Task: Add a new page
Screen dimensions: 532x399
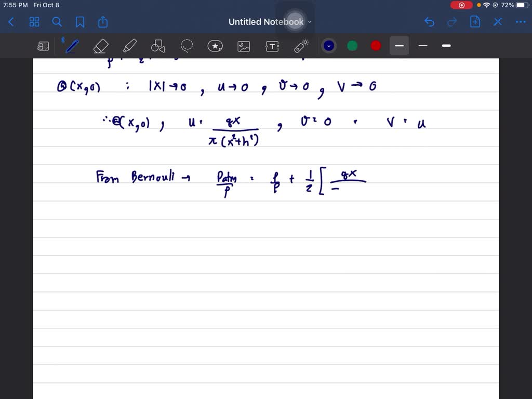Action: pos(475,22)
